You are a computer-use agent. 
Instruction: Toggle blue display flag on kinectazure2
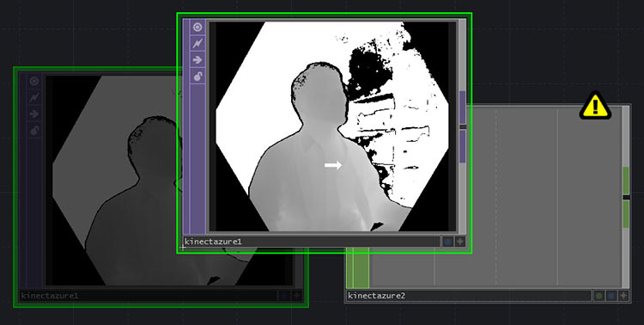click(611, 296)
